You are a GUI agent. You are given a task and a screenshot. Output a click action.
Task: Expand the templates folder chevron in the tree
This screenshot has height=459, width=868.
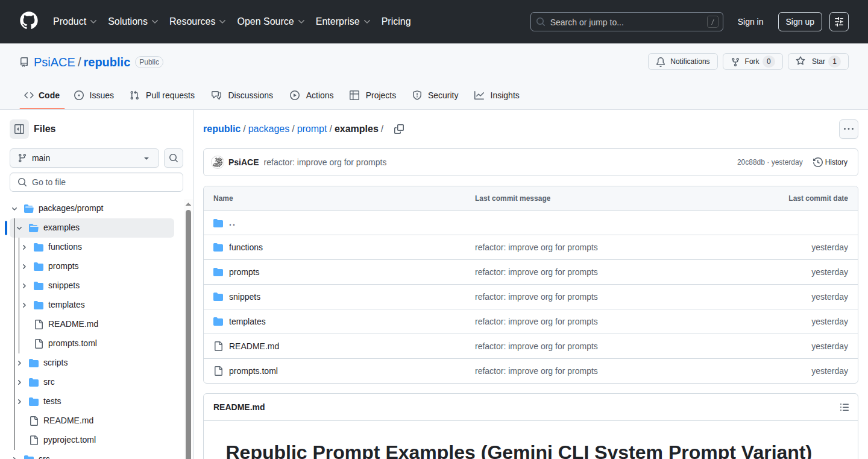pyautogui.click(x=24, y=305)
